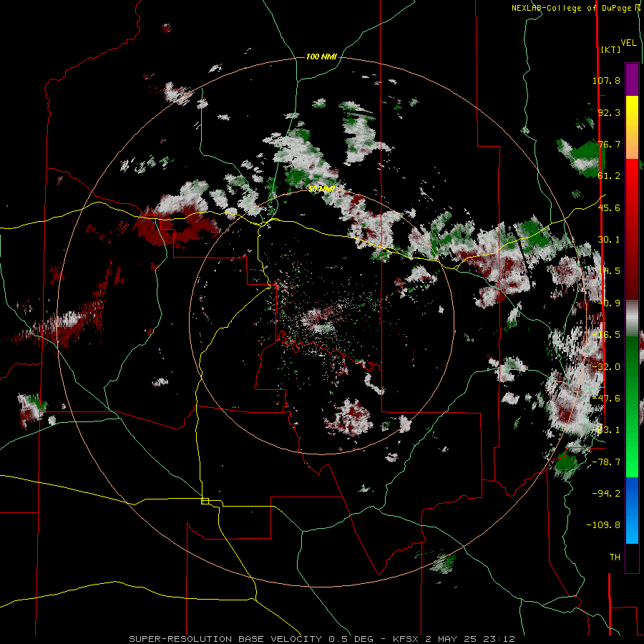Screen dimensions: 644x644
Task: Click the small yellow square highway junction marker
Action: 205,501
